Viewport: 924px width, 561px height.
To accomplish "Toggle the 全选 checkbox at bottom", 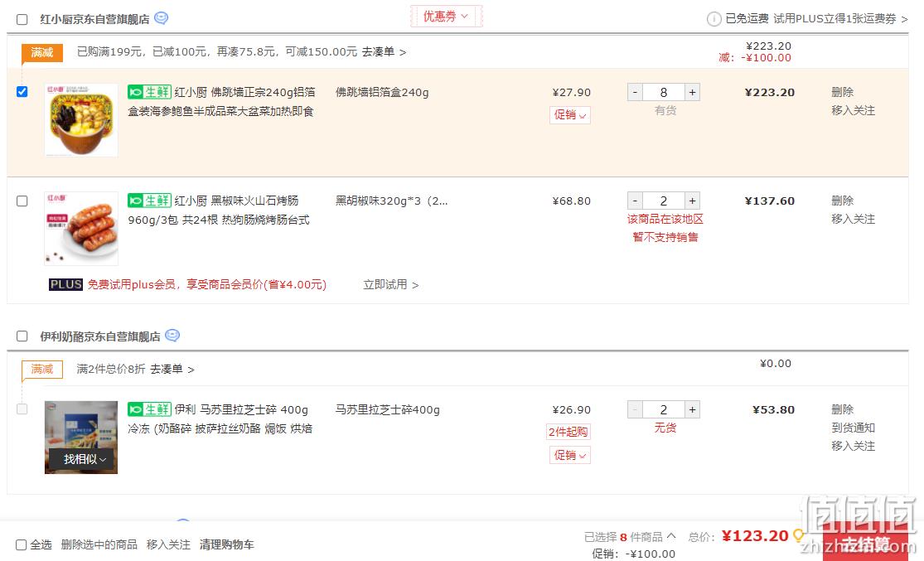I will click(x=22, y=544).
